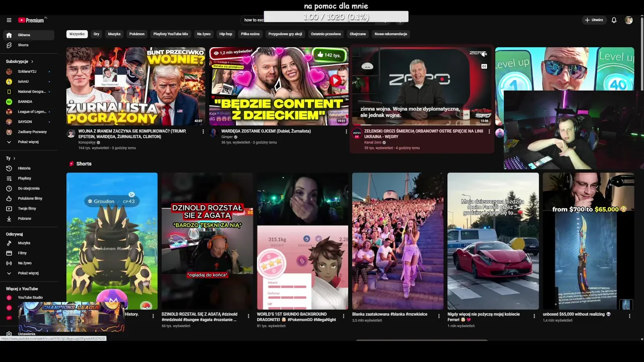Select the Piłka nożna filter chip

[250, 34]
